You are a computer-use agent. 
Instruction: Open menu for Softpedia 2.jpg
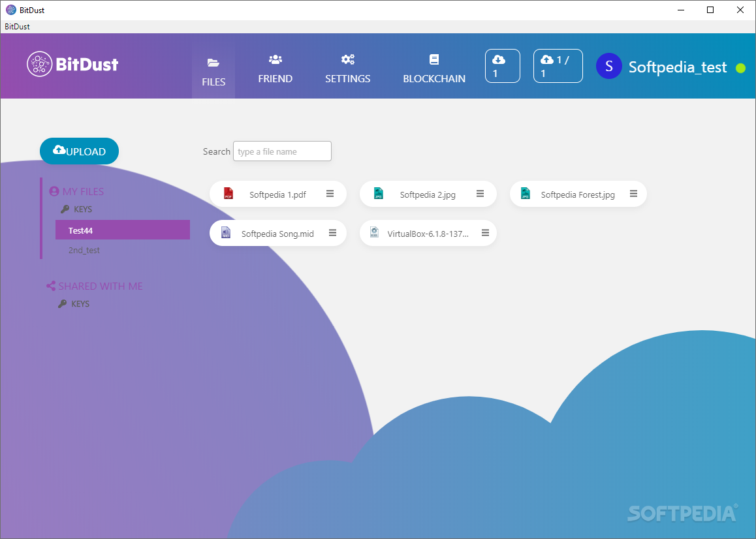[480, 194]
